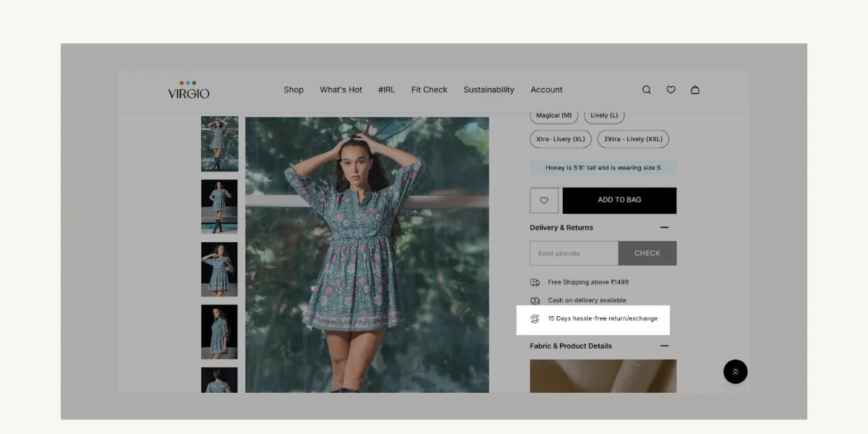Click the ADD TO BAG button
Viewport: 868px width, 434px height.
619,200
